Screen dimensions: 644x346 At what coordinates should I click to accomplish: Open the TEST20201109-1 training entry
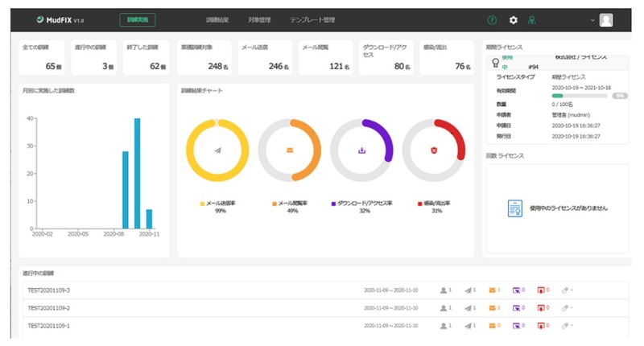coord(49,326)
